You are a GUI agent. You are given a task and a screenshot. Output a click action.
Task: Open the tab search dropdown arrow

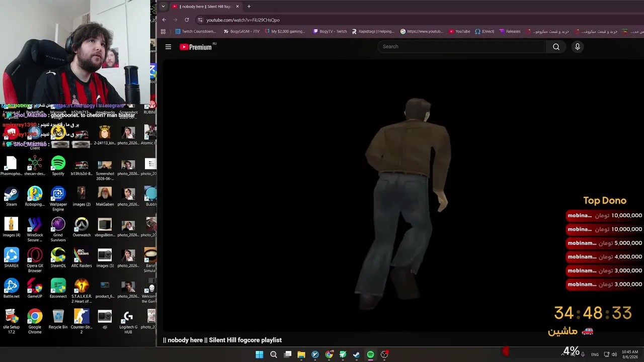163,7
